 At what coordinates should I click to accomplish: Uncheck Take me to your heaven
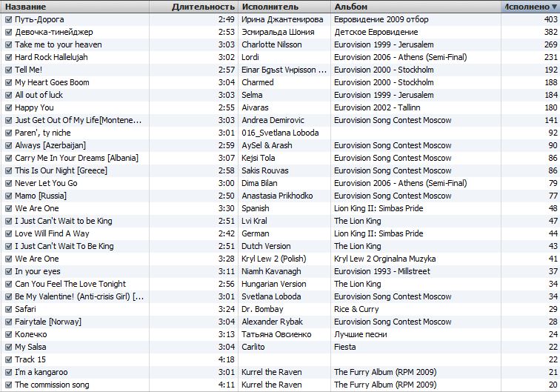coord(9,44)
